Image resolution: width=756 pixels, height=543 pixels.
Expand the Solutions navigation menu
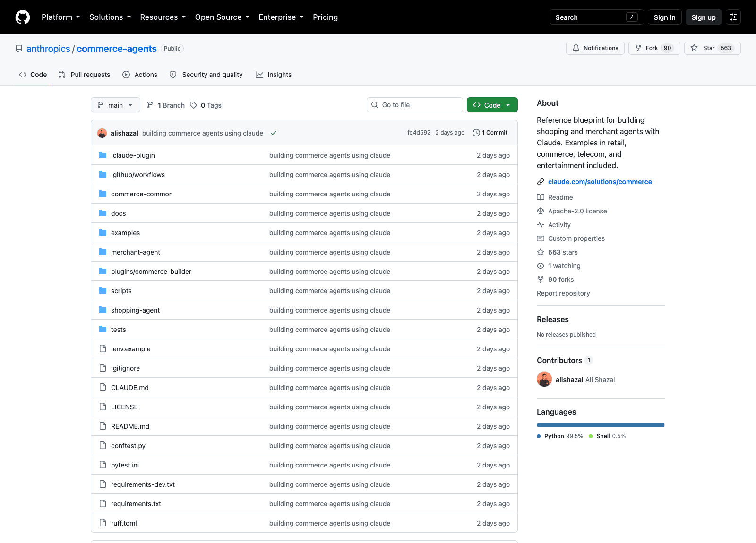click(110, 17)
